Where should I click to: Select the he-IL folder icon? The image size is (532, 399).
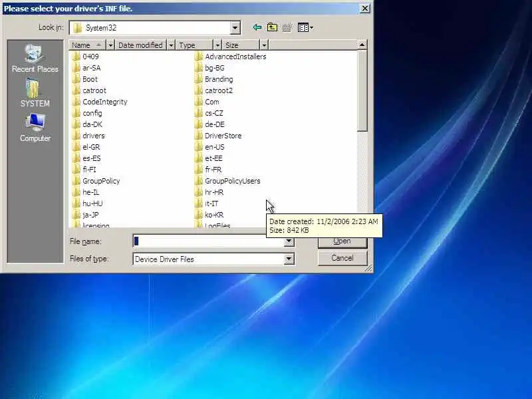(x=76, y=192)
